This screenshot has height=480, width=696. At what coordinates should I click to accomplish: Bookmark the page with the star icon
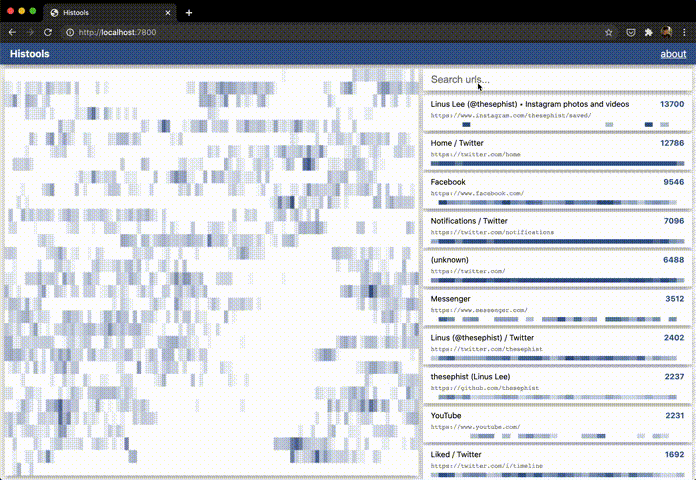[609, 32]
